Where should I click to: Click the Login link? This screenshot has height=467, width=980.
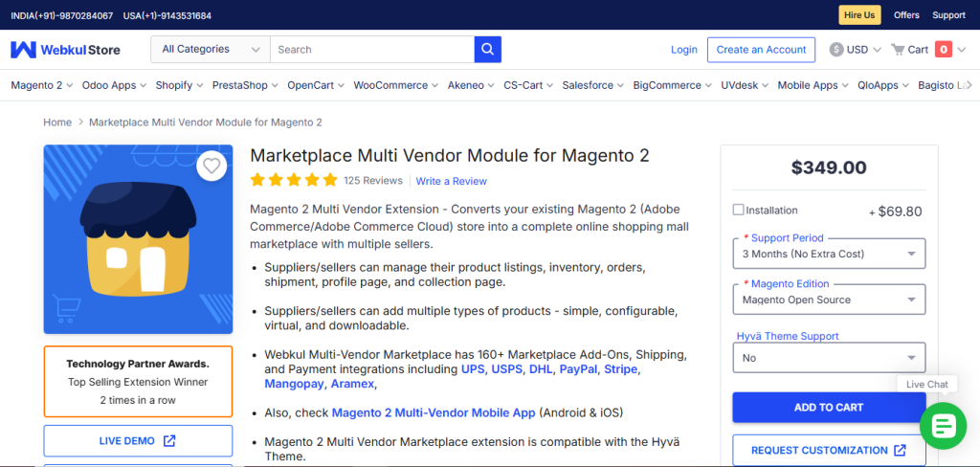(683, 50)
